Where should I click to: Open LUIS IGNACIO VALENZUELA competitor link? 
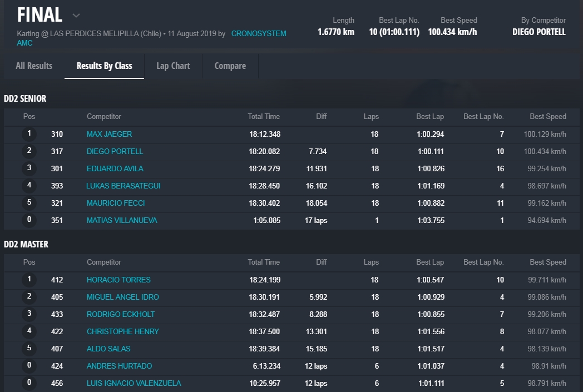(134, 383)
